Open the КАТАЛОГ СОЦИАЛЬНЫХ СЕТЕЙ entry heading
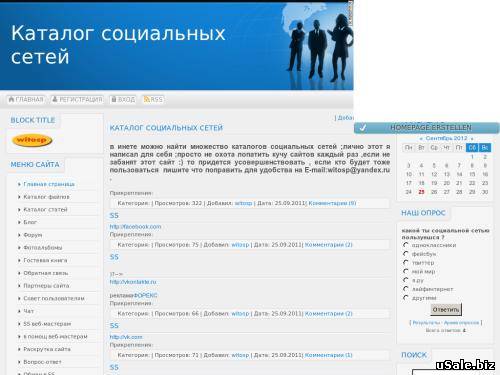This screenshot has height=375, width=500. [x=166, y=128]
